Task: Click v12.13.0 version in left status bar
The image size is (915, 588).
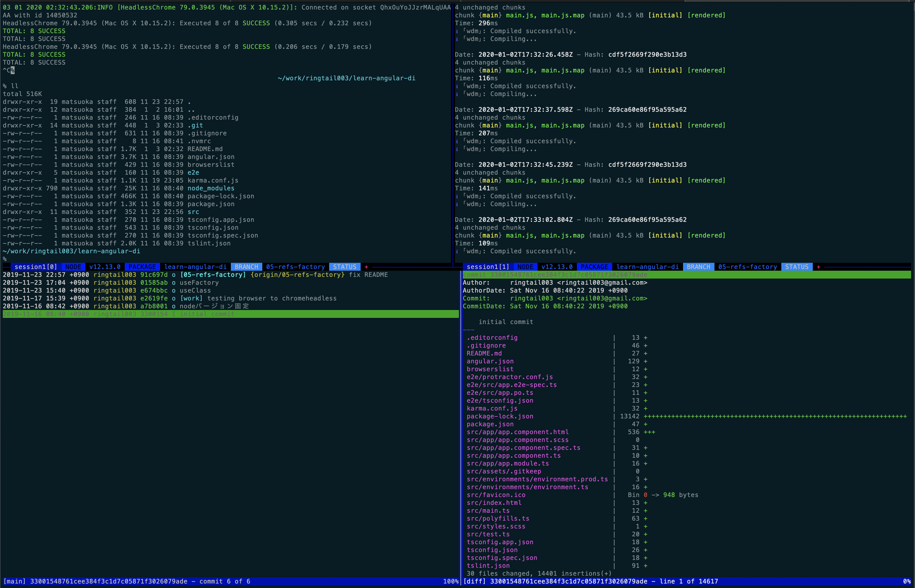Action: point(105,267)
